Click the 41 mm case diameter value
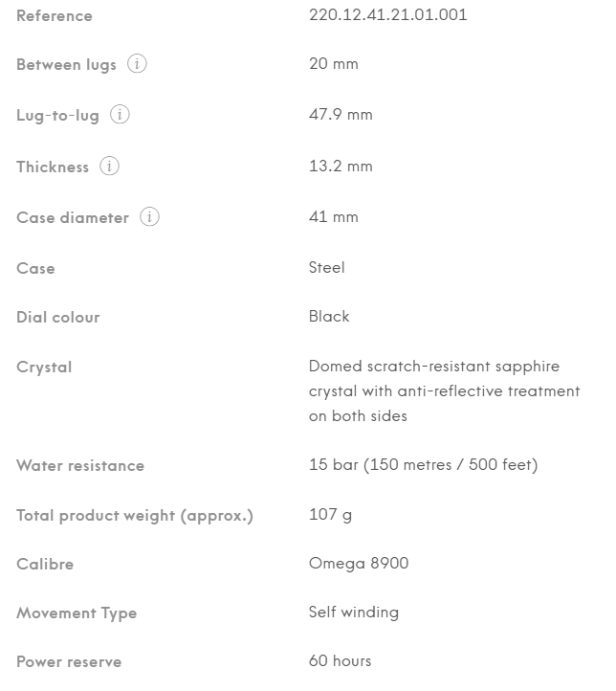616x691 pixels. [x=334, y=217]
